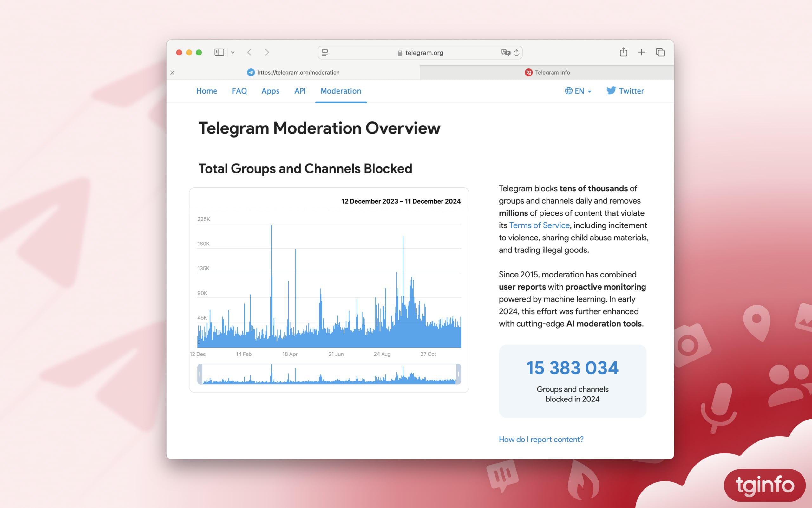Click the '180K' axis label
This screenshot has width=812, height=508.
(x=203, y=244)
